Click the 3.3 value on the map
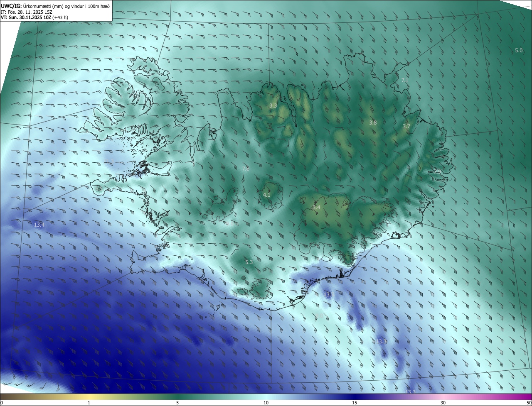The image size is (532, 406). coord(273,106)
